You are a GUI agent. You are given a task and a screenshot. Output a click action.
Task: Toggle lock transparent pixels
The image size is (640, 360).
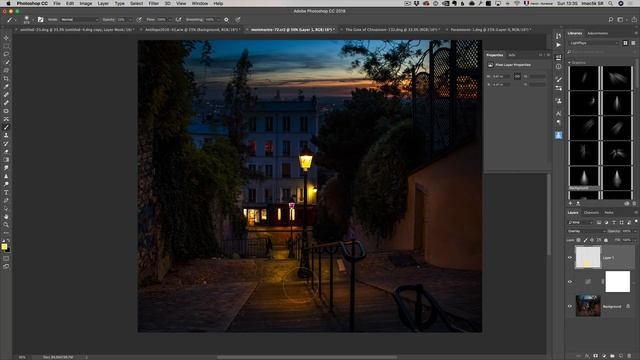tap(579, 240)
